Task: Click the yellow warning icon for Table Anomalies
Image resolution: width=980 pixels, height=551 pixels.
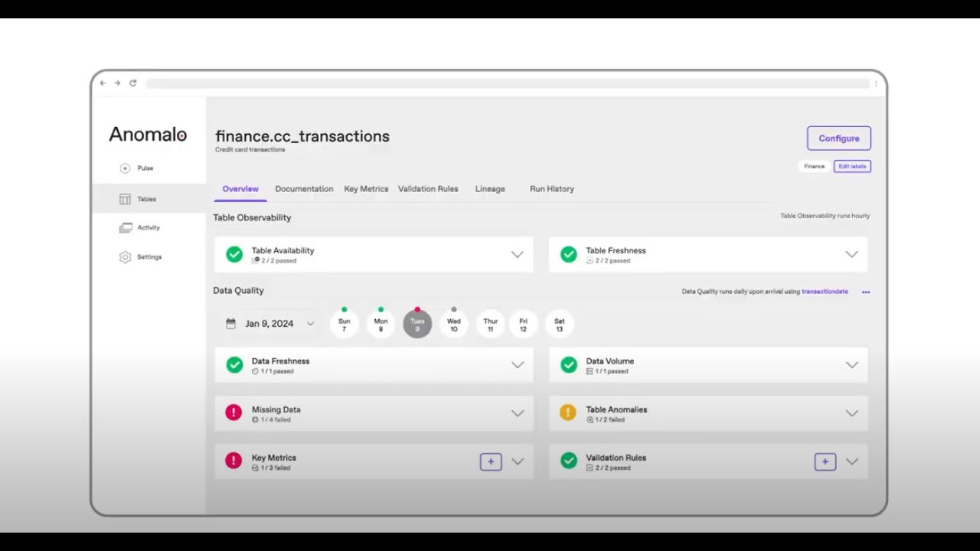Action: point(567,413)
